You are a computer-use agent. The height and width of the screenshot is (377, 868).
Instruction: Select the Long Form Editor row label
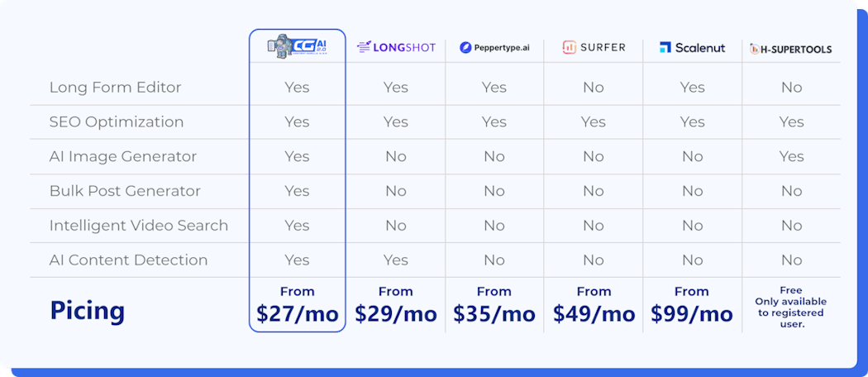tap(115, 88)
